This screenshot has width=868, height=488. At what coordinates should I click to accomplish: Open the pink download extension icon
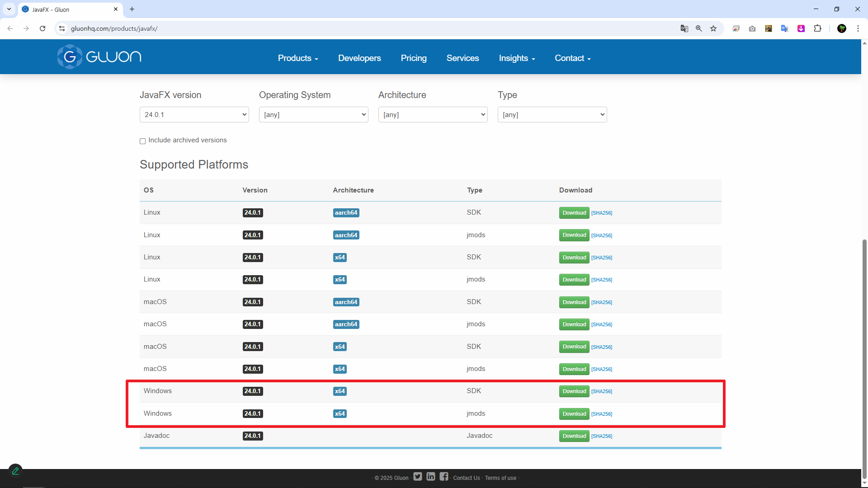pos(801,28)
